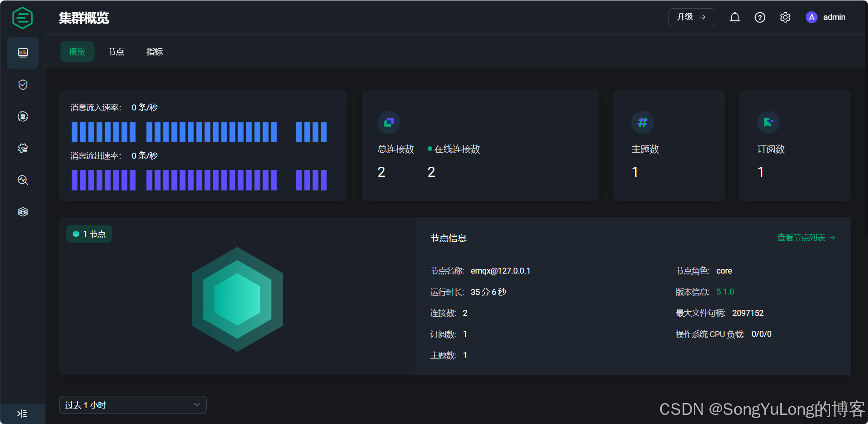
Task: Open the monitoring dashboard sidebar icon
Action: tap(23, 53)
